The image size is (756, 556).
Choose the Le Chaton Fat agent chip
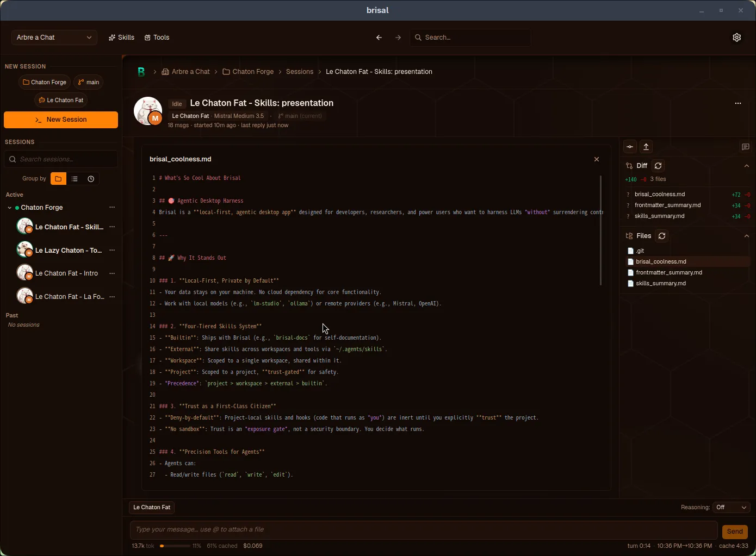coord(61,100)
